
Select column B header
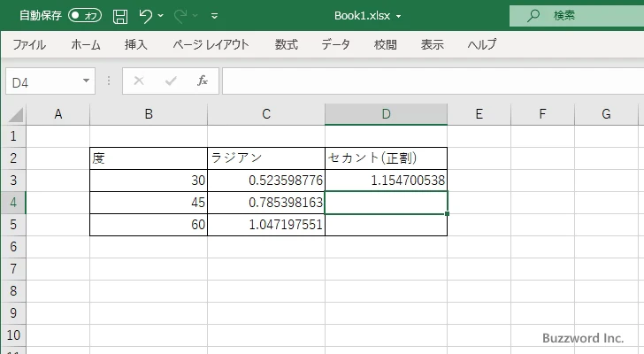coord(149,114)
